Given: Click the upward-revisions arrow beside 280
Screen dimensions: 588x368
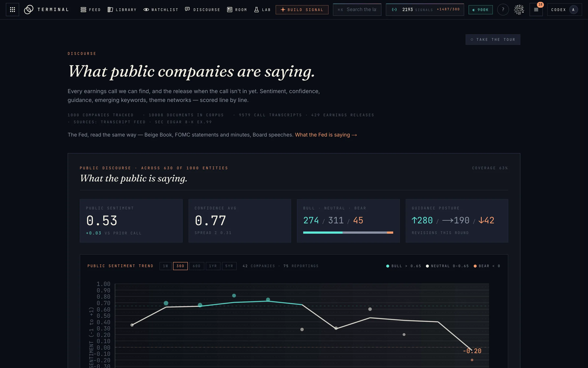Looking at the screenshot, I should point(414,220).
